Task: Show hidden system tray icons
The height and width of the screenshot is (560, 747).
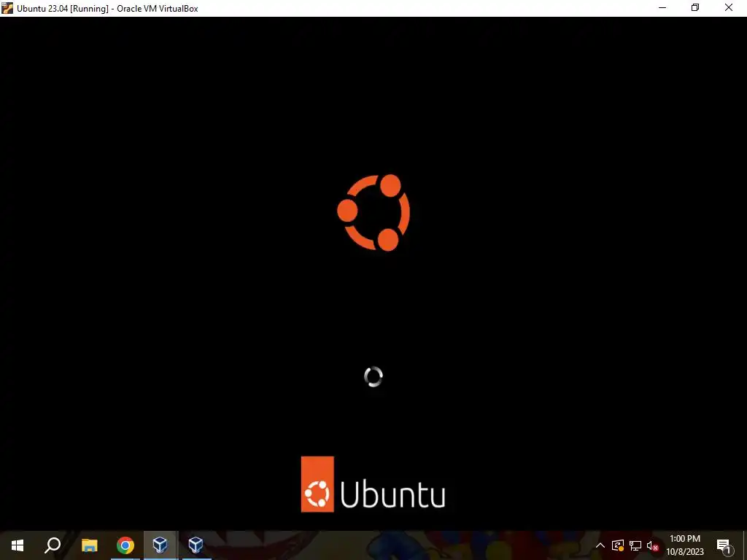Action: tap(600, 545)
